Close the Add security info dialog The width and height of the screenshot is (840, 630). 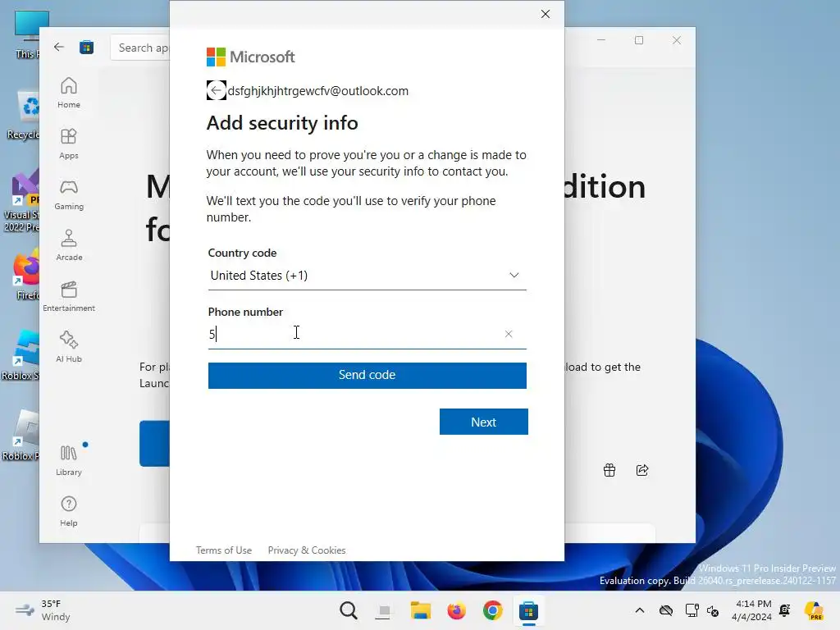pos(546,14)
